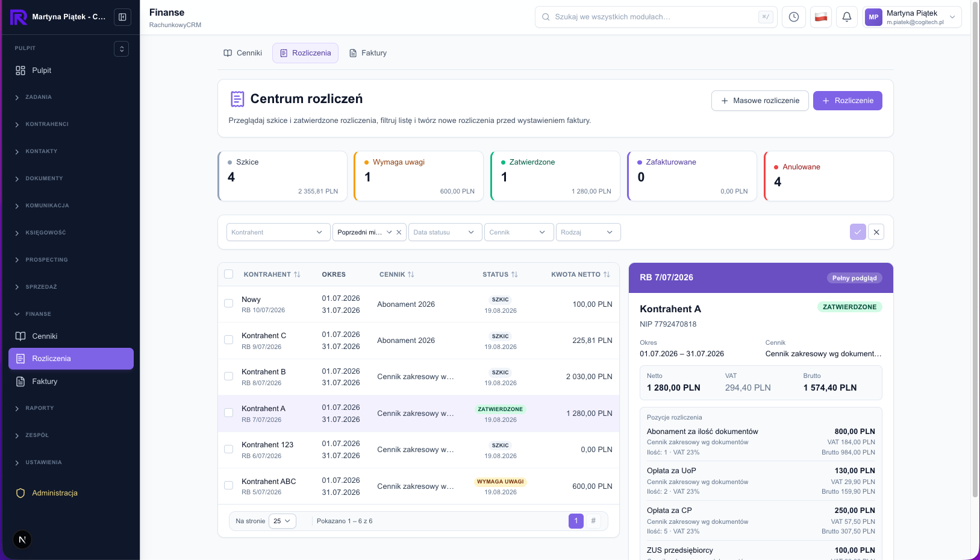Open Administracja shield item in sidebar

(55, 493)
